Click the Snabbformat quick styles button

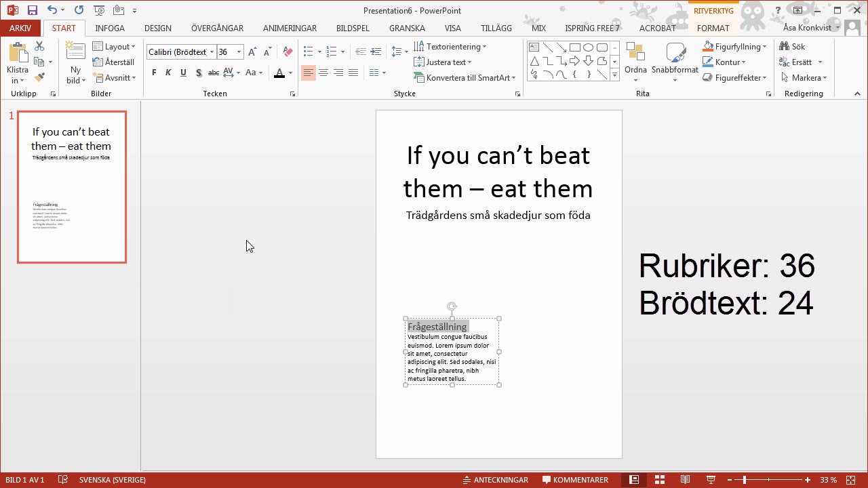[675, 61]
